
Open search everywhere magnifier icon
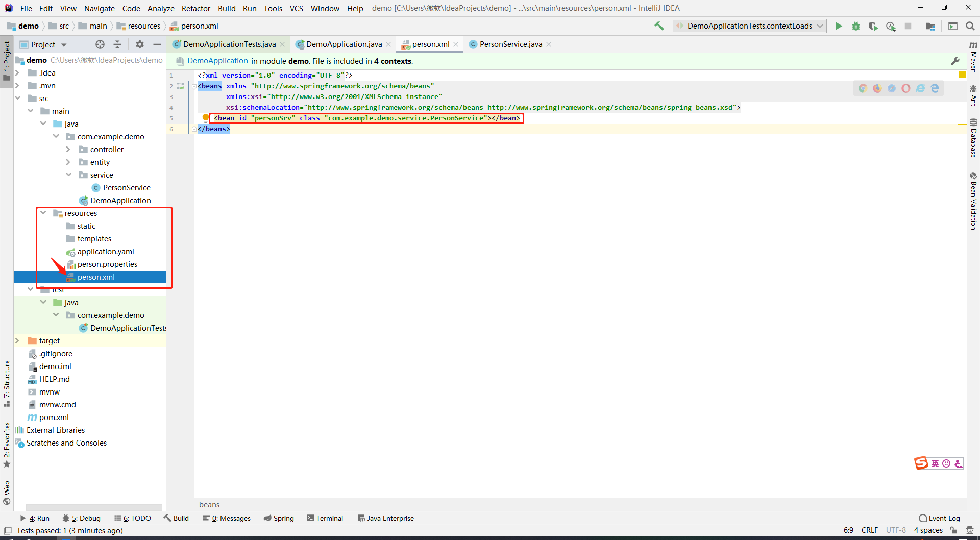coord(970,26)
